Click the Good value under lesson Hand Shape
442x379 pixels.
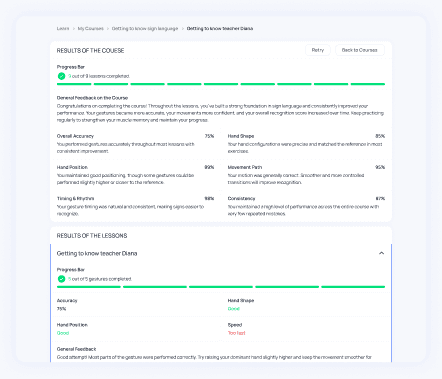click(x=234, y=309)
